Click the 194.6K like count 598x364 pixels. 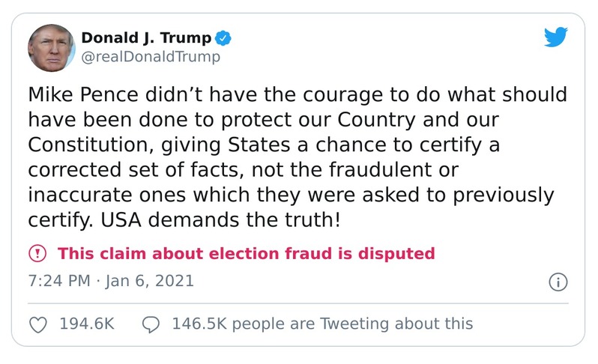tap(87, 324)
